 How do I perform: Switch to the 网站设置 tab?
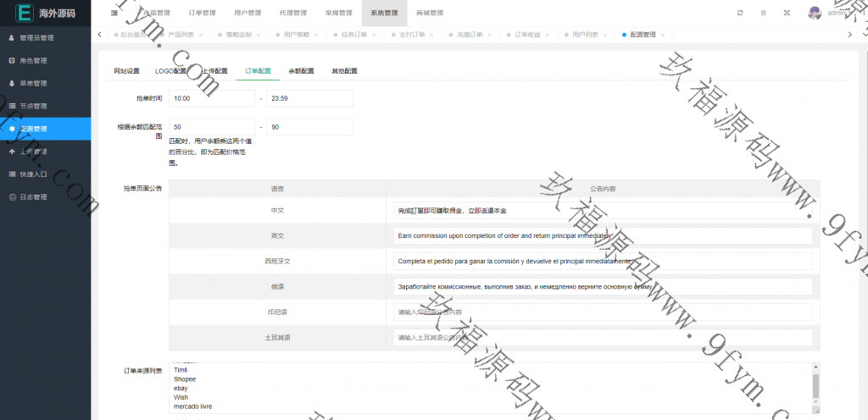[x=126, y=71]
